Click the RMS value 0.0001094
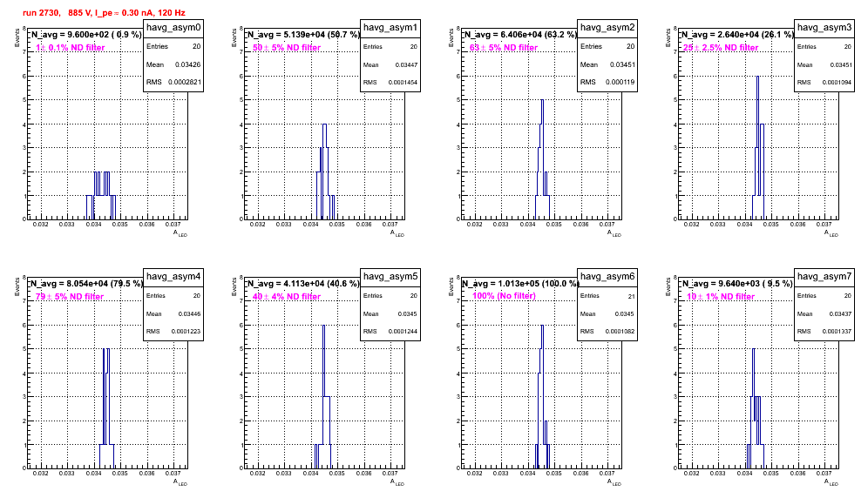Screen dimensions: 868x498 click(x=837, y=82)
